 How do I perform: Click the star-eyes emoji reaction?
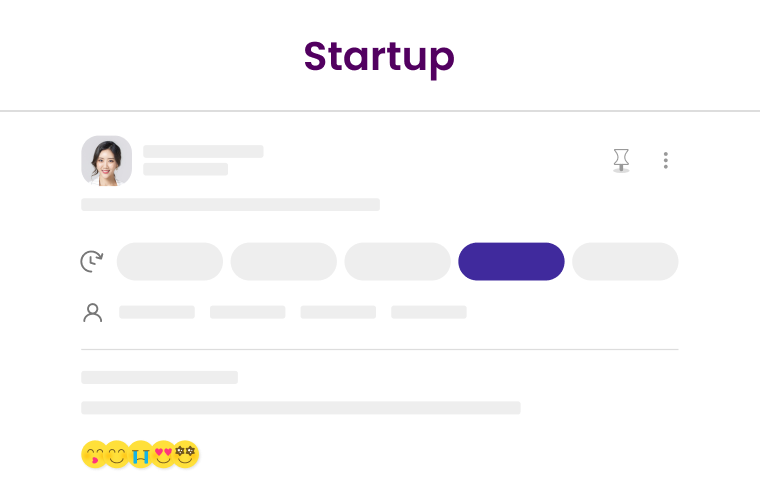pyautogui.click(x=186, y=454)
